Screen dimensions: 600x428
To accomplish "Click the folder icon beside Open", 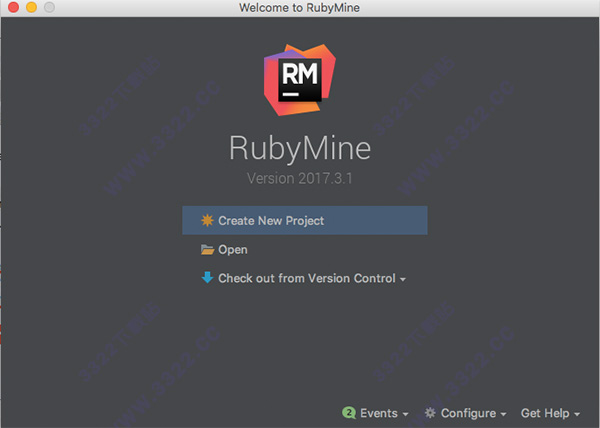I will (207, 250).
